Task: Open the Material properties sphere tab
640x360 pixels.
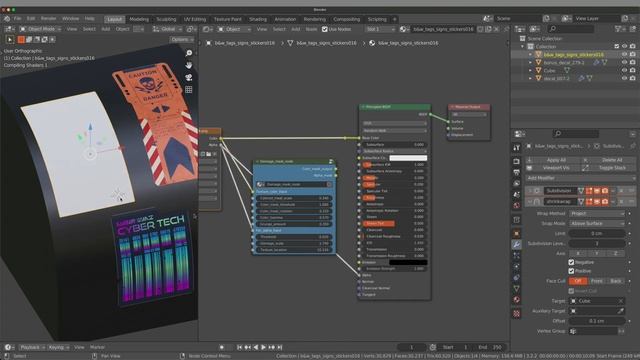Action: tap(516, 300)
